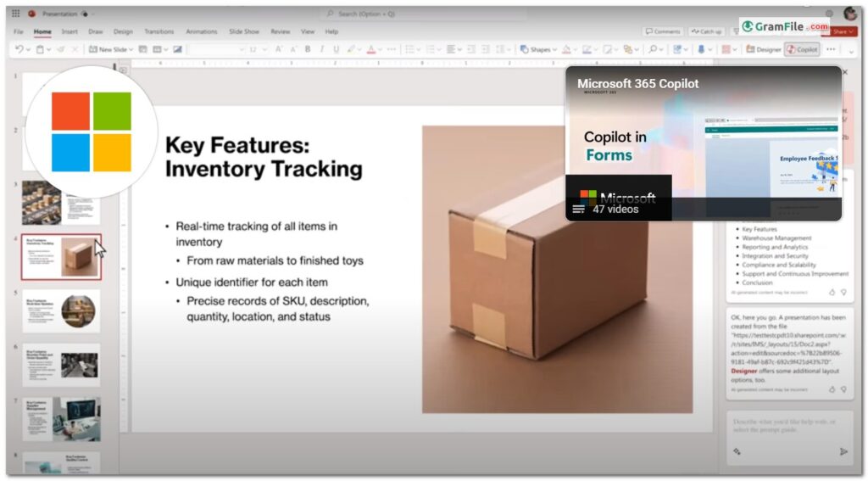Viewport: 868px width, 481px height.
Task: Pick the red font color swatch
Action: (x=371, y=49)
